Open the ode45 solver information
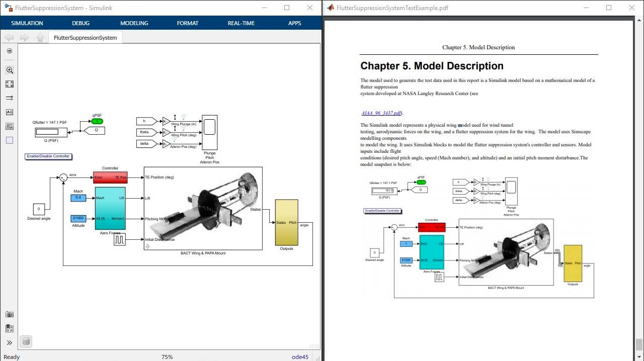 [x=300, y=357]
